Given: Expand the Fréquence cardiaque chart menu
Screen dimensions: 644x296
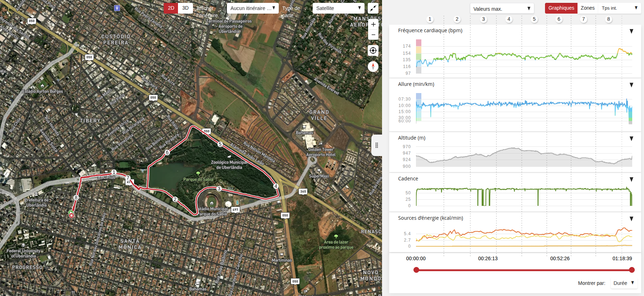Looking at the screenshot, I should point(631,31).
